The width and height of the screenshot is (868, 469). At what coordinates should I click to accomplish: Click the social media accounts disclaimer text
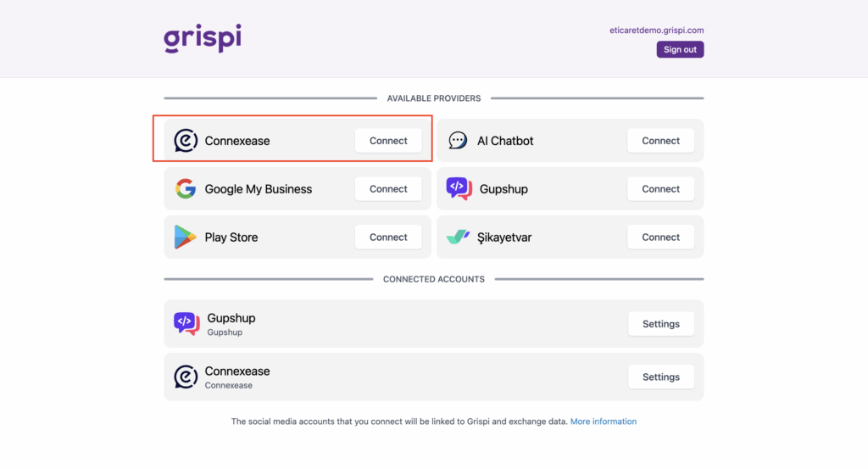pos(400,422)
